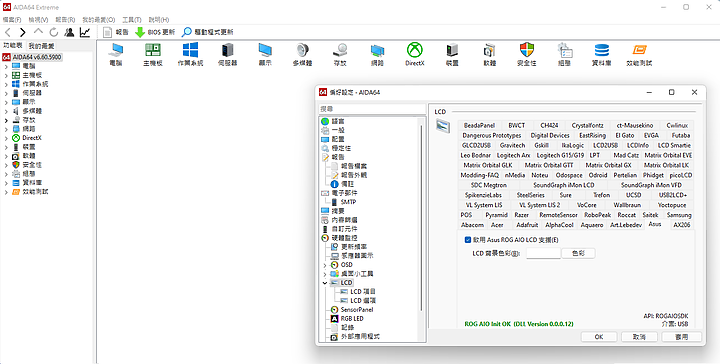Image resolution: width=720 pixels, height=364 pixels.
Task: Expand the Security shield node in sidebar tree
Action: (6, 165)
